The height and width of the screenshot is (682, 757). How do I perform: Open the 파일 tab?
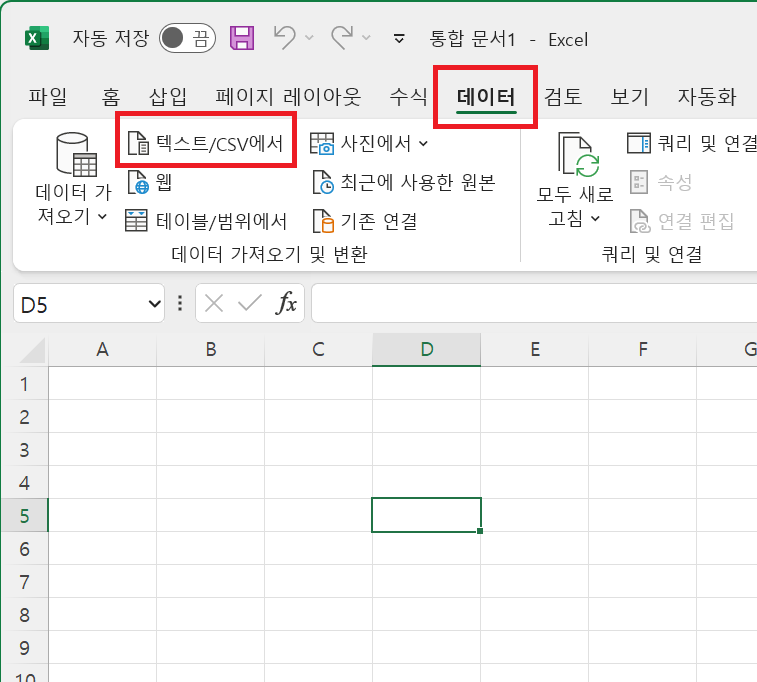(x=47, y=97)
